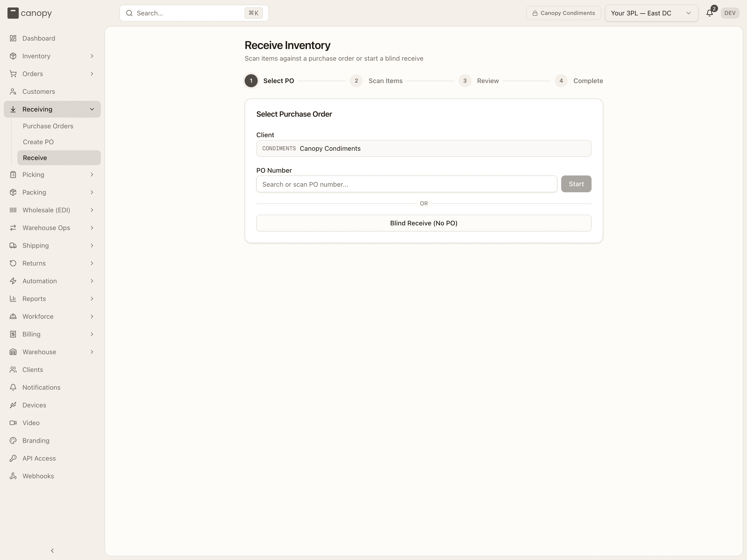Click step 1 Select PO

point(269,81)
